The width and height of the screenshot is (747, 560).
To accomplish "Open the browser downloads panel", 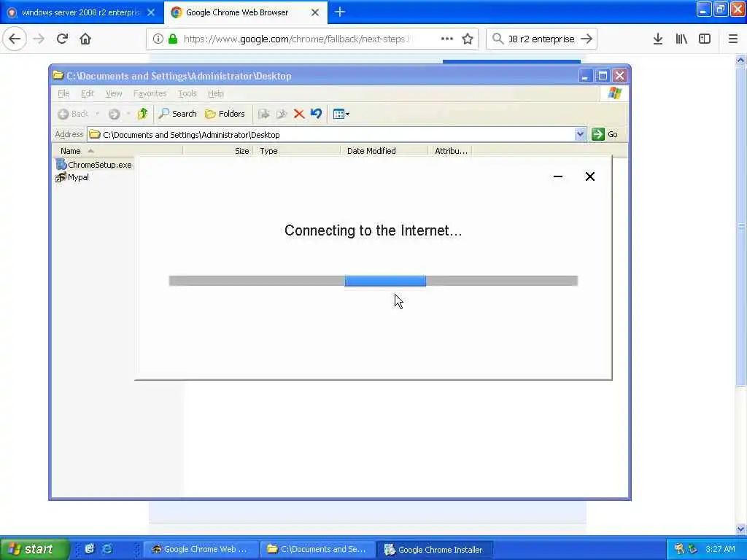I will (658, 39).
